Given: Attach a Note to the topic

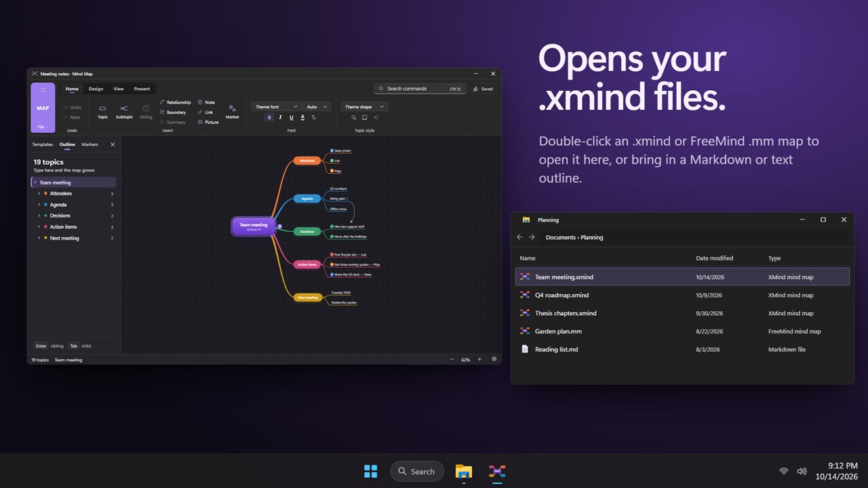Looking at the screenshot, I should coord(206,102).
